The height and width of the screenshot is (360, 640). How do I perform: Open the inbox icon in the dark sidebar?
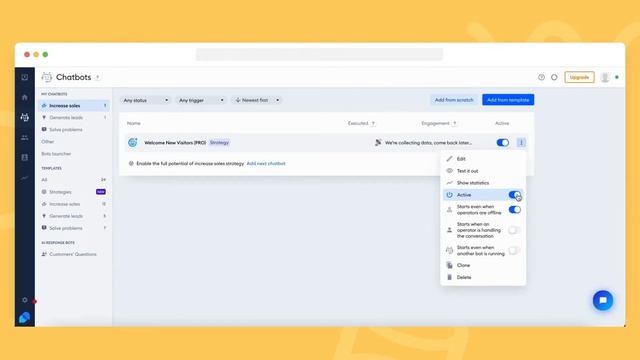(24, 77)
